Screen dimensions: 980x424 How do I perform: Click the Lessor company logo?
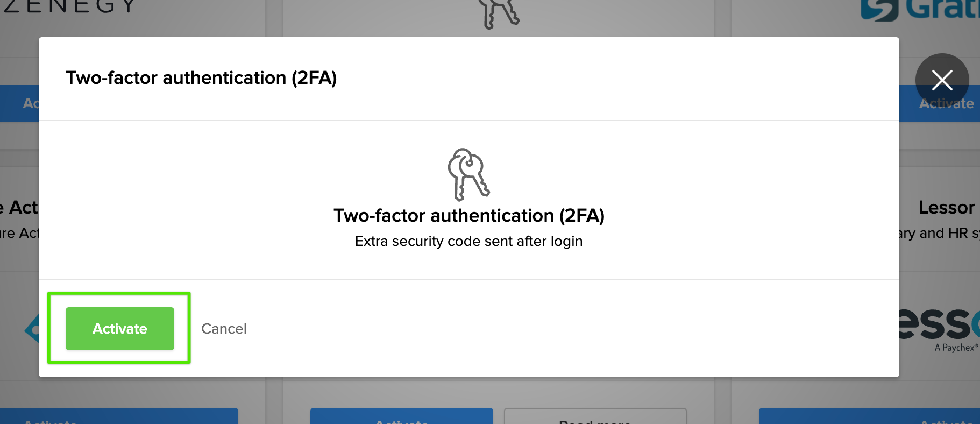pos(940,323)
